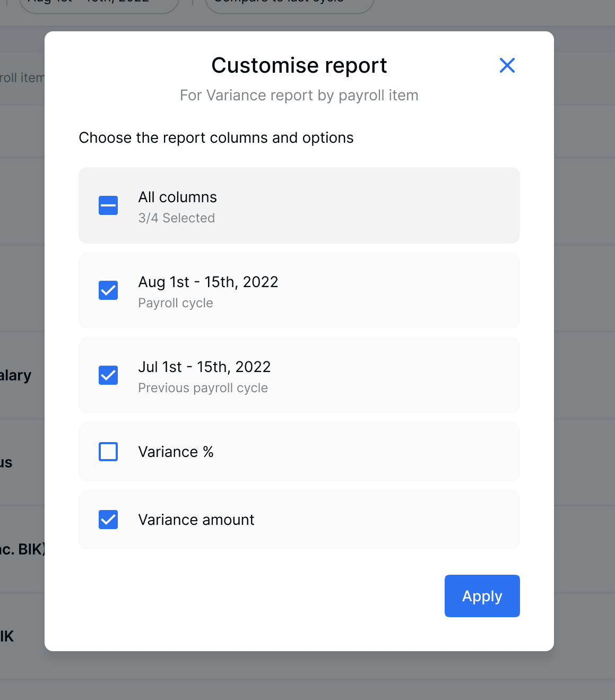Deselect the Jul 1st - 15th previous cycle

(x=108, y=375)
